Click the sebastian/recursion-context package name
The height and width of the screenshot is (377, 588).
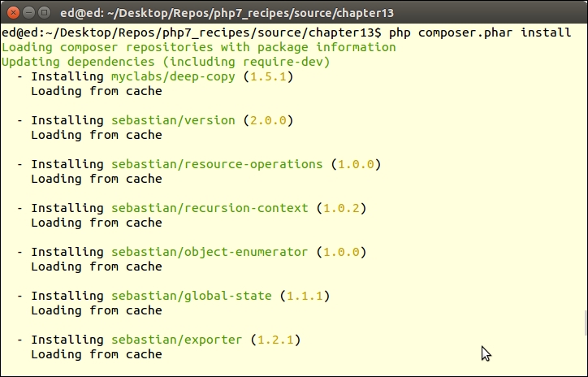[x=210, y=208]
